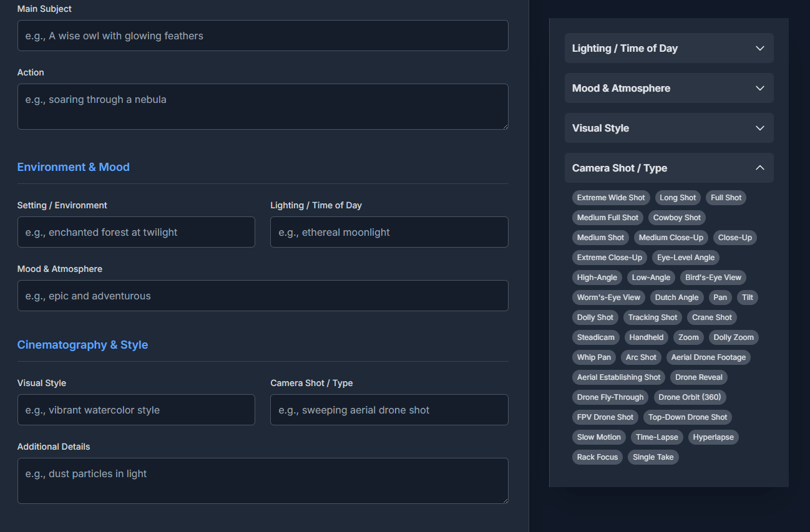The height and width of the screenshot is (532, 810).
Task: Choose the Aerial Drone Footage tag
Action: point(708,357)
